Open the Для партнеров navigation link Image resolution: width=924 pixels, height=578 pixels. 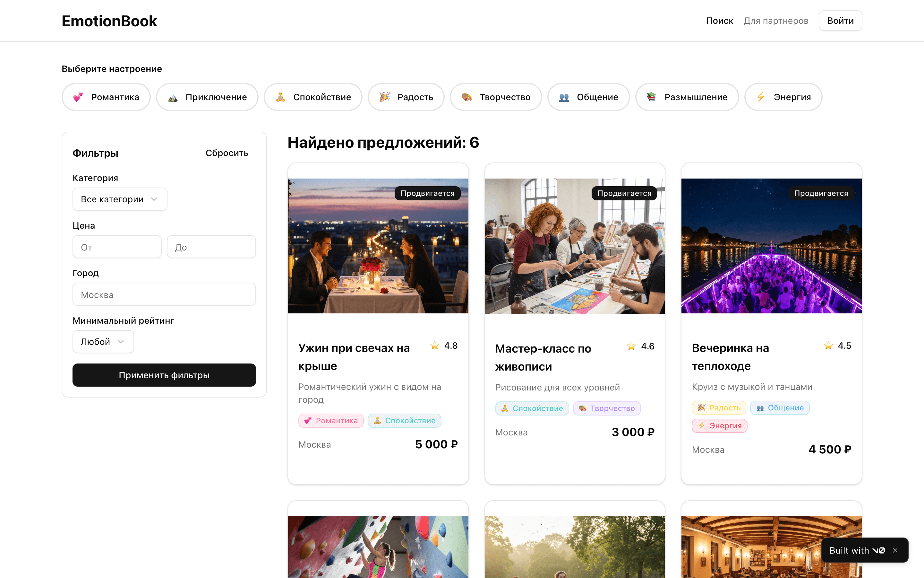[776, 21]
